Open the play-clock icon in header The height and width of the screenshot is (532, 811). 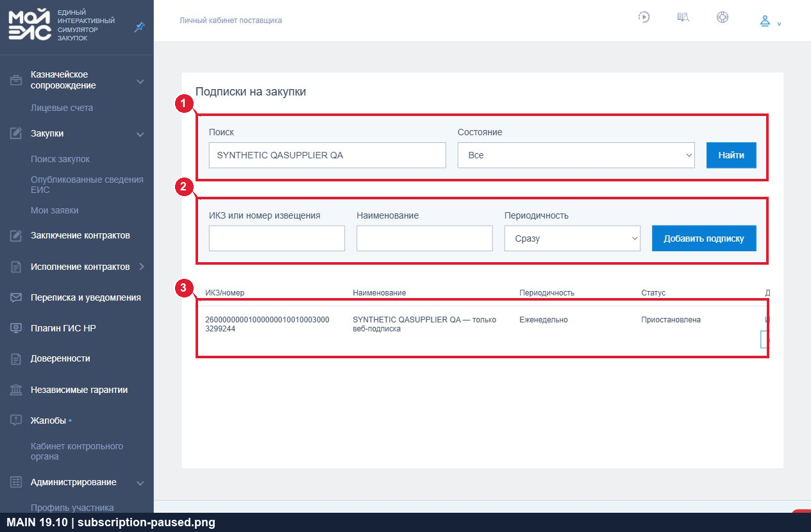click(x=644, y=17)
